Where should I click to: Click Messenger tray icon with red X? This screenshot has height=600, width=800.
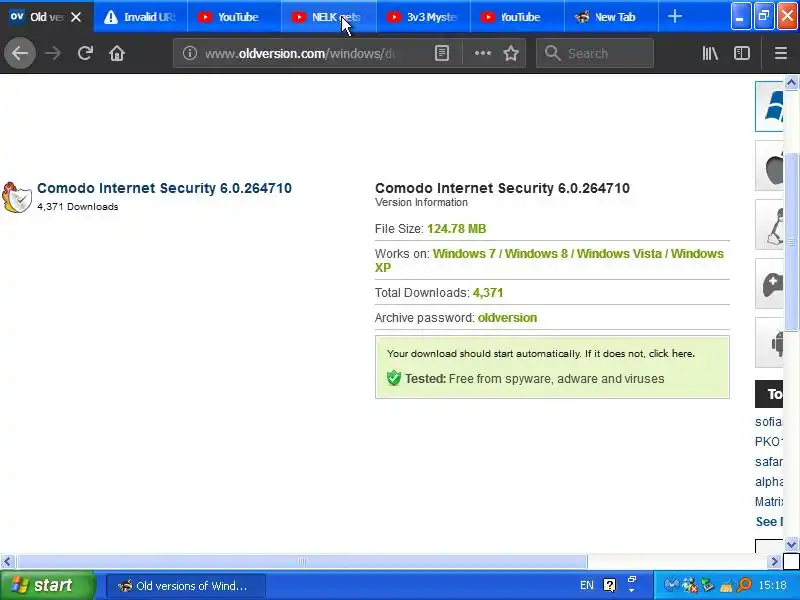tap(690, 585)
